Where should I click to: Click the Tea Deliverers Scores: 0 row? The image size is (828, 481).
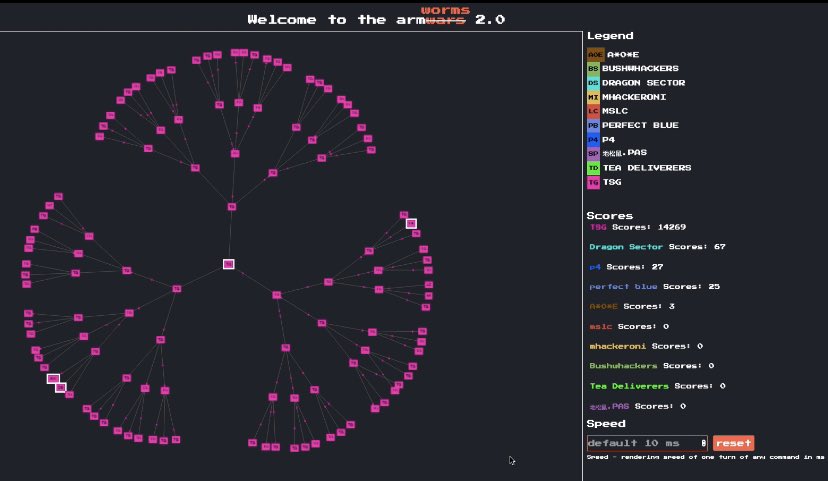coord(657,386)
